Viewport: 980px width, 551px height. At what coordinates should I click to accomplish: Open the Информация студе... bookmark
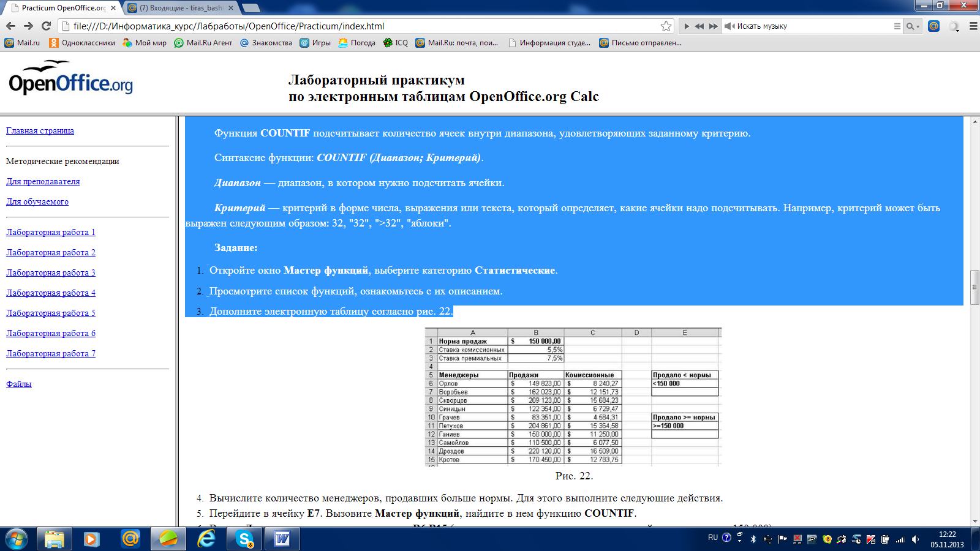click(x=549, y=43)
